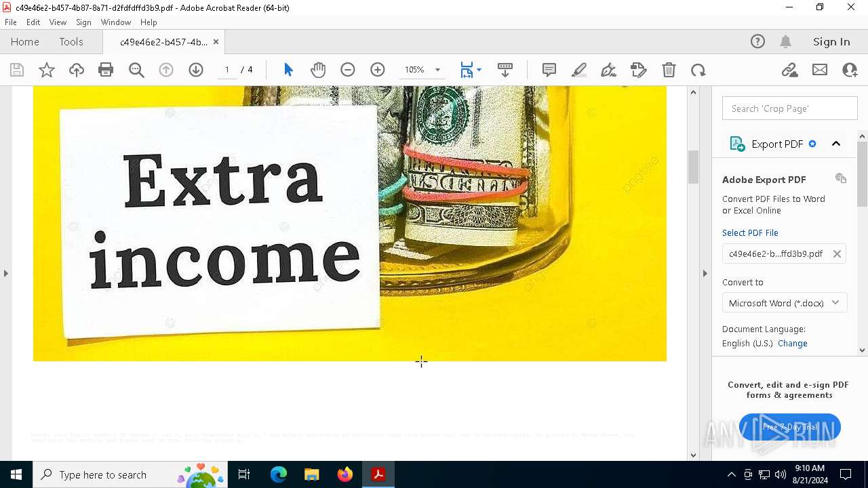Open File Explorer from the taskbar
The width and height of the screenshot is (868, 488).
pos(312,474)
